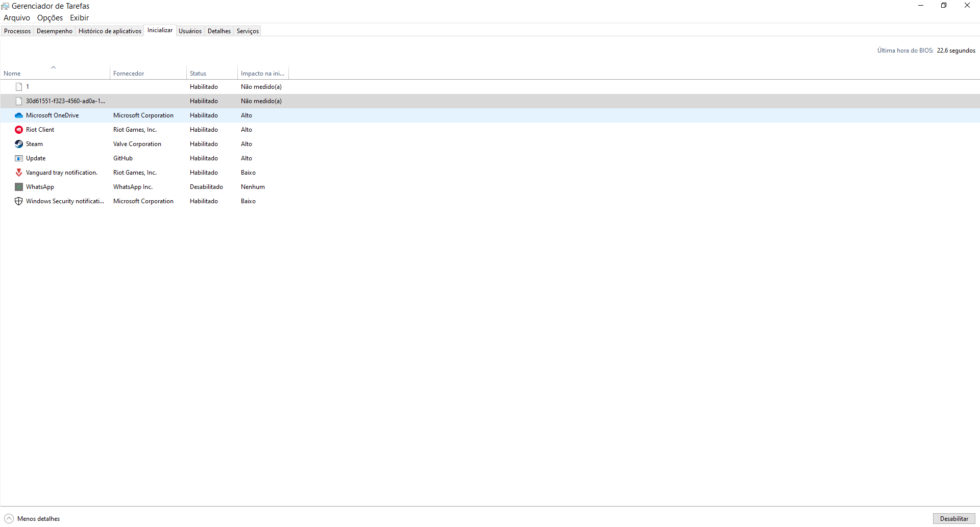Viewport: 980px width, 527px height.
Task: Open the Arquivo menu
Action: 17,18
